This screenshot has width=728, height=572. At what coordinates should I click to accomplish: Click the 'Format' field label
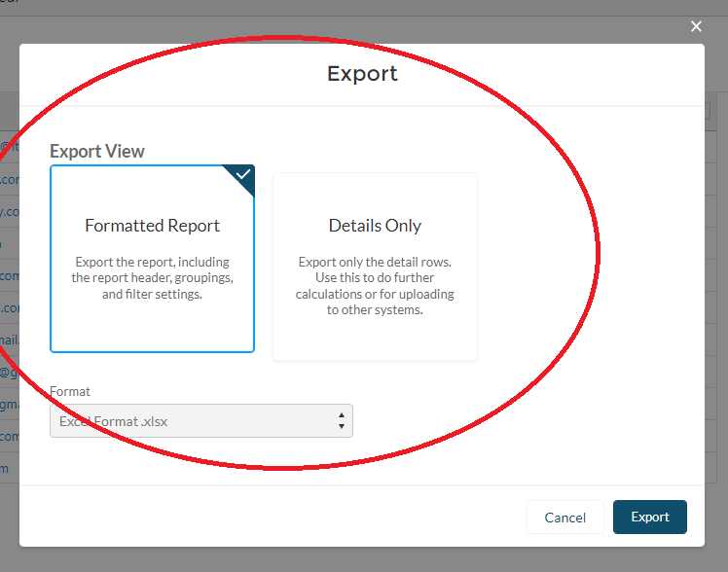(x=70, y=391)
